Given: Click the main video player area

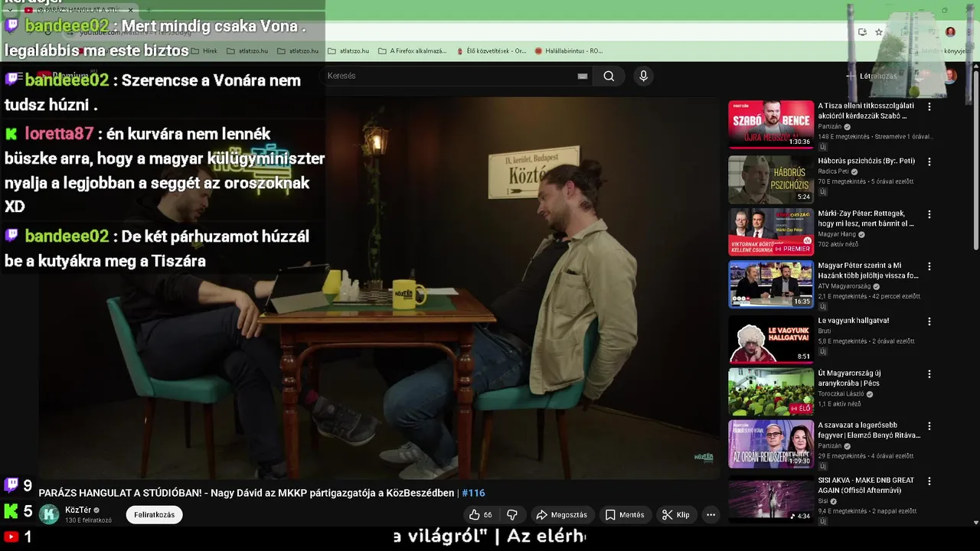Looking at the screenshot, I should pos(379,289).
